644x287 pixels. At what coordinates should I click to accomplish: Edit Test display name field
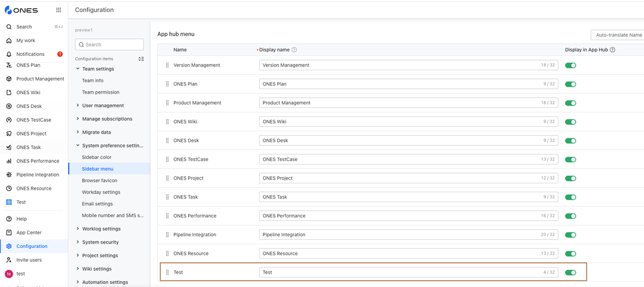[409, 272]
